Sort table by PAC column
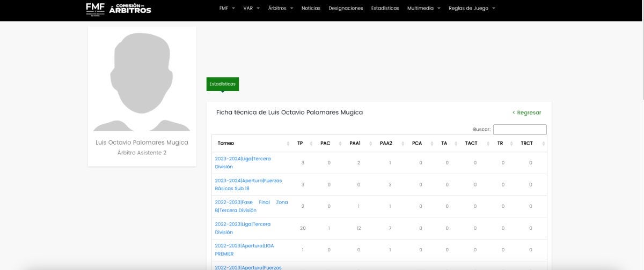This screenshot has width=644, height=270. coord(325,143)
